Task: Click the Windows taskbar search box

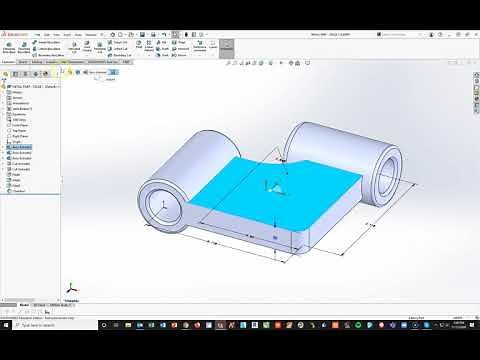Action: coord(56,325)
